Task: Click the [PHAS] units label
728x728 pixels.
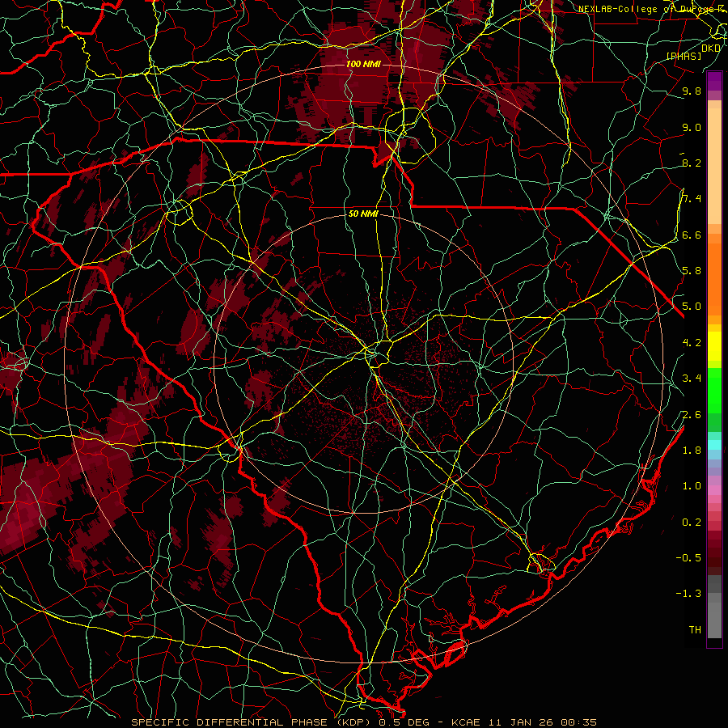Action: 684,56
